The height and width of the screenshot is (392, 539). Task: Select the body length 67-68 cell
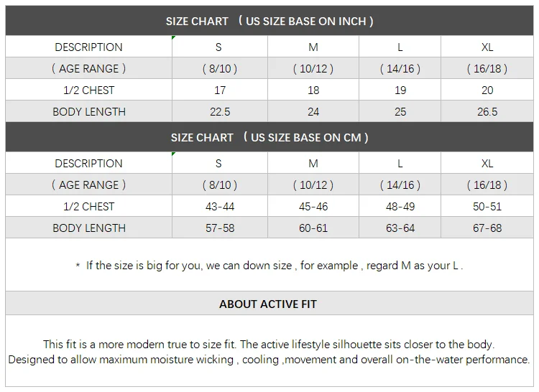click(x=487, y=228)
